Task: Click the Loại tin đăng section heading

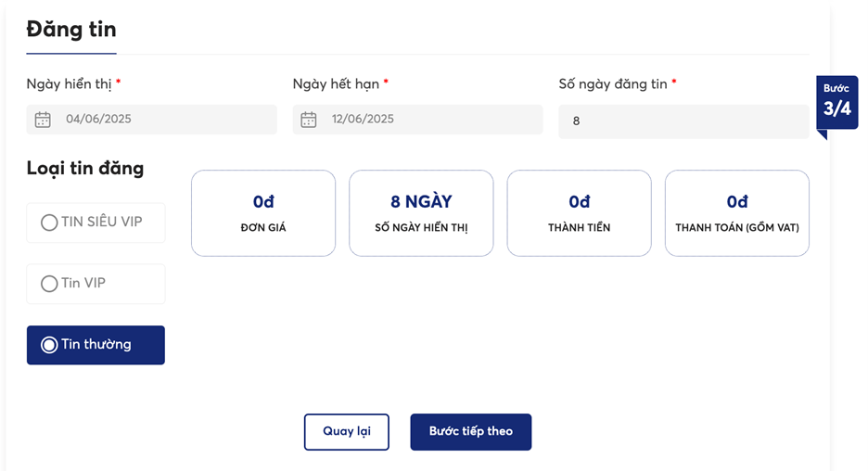Action: point(85,168)
